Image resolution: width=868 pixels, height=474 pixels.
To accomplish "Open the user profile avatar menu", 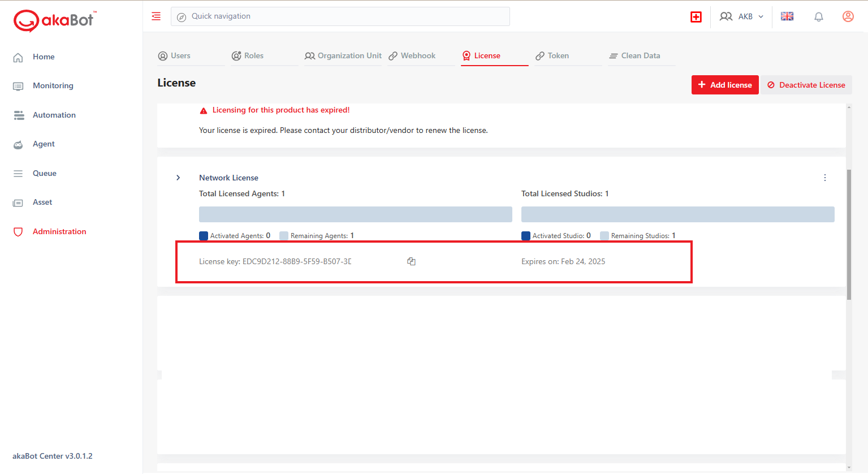I will click(848, 16).
